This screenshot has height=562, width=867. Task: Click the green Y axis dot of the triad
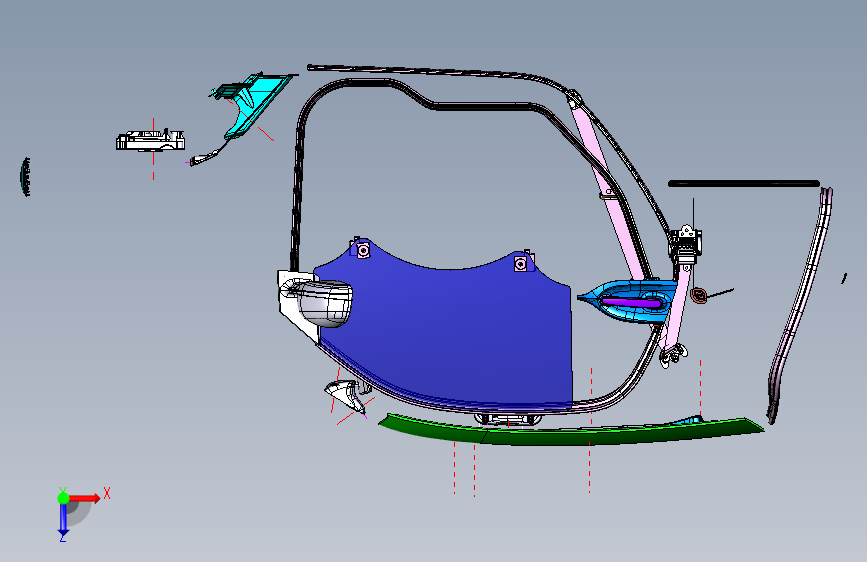pyautogui.click(x=63, y=498)
